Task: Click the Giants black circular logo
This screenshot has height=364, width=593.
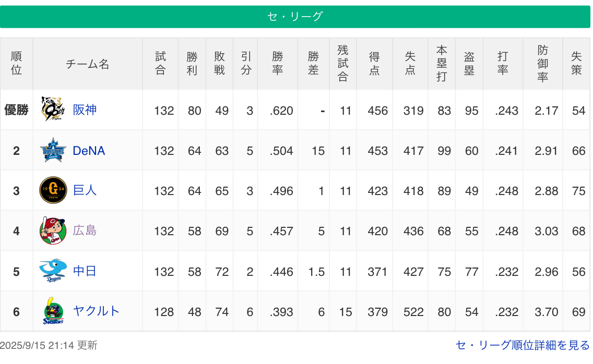Action: [53, 190]
